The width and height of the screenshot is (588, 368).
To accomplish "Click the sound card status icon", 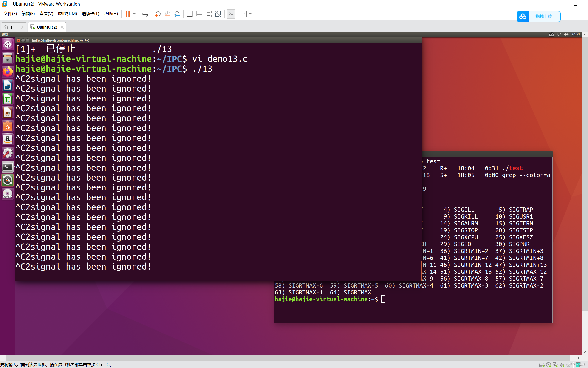I will (x=562, y=365).
